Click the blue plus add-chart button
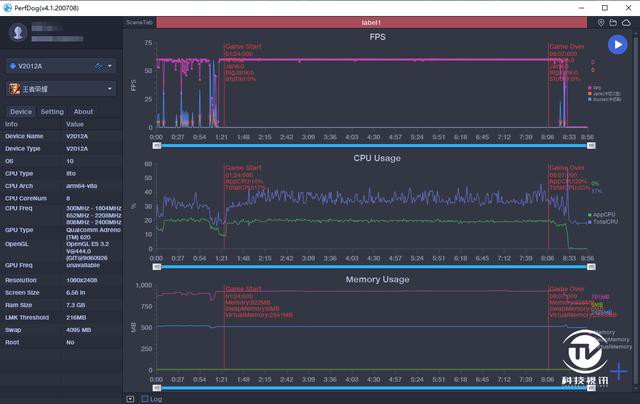 (x=619, y=371)
